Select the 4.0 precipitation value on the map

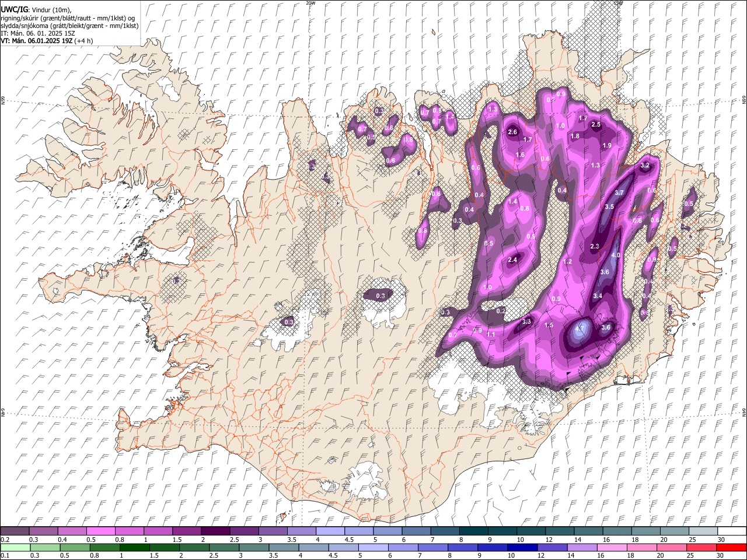[616, 256]
